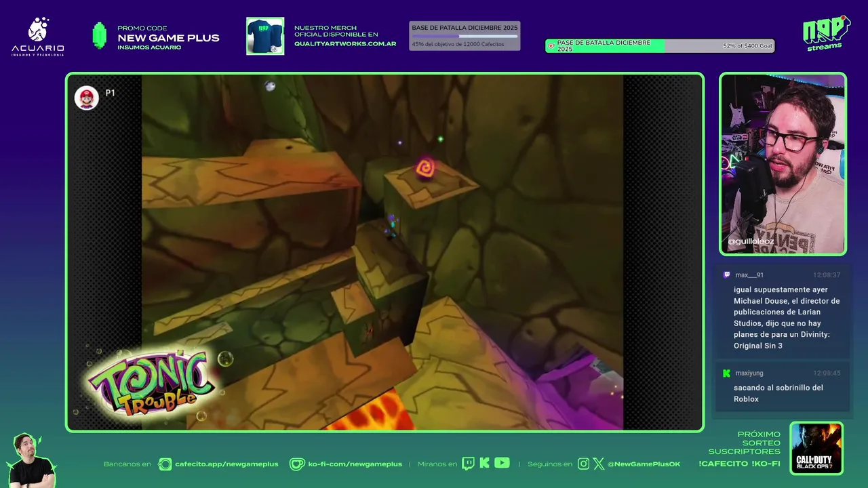Click the @NewGamePlusOK handle
Image resolution: width=868 pixels, height=488 pixels.
click(x=644, y=464)
